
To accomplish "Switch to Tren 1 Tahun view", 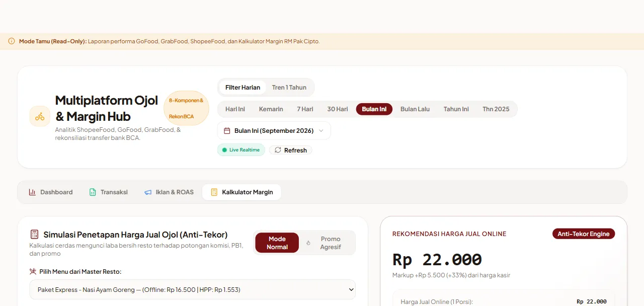I will tap(289, 87).
